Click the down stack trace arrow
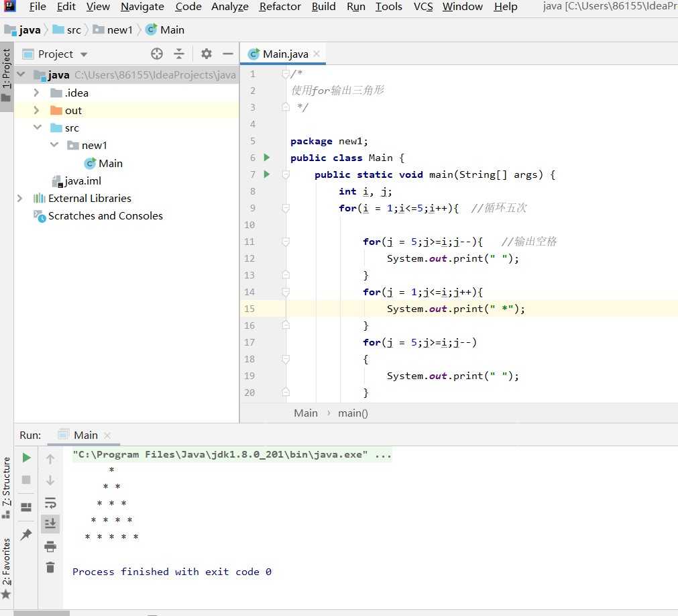Image resolution: width=678 pixels, height=616 pixels. click(50, 480)
